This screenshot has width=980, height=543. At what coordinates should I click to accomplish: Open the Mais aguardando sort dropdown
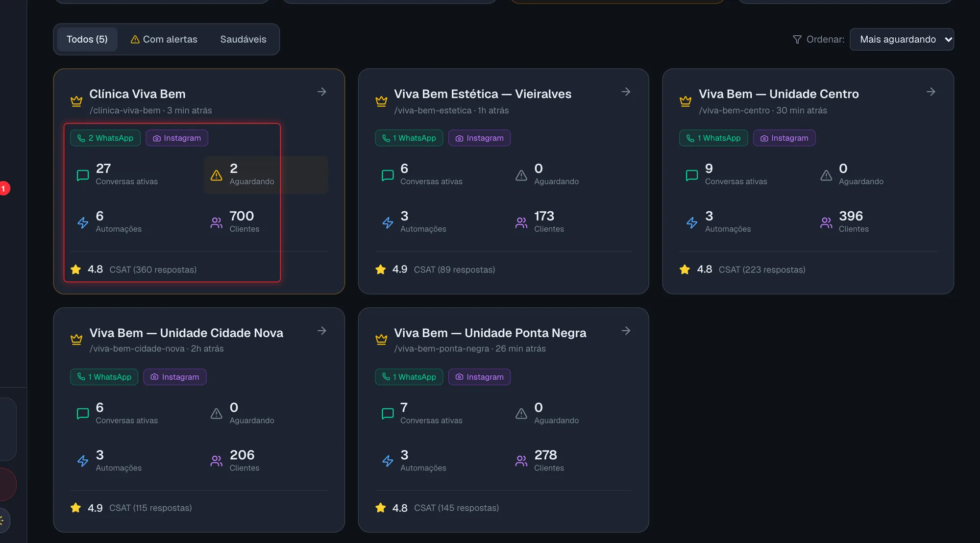[902, 39]
